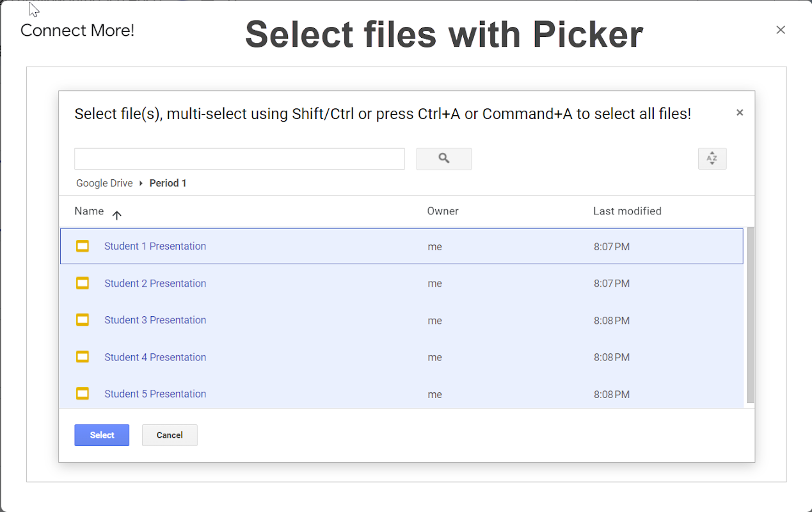Click the Student 1 Presentation slides icon
The height and width of the screenshot is (512, 812).
(x=83, y=246)
